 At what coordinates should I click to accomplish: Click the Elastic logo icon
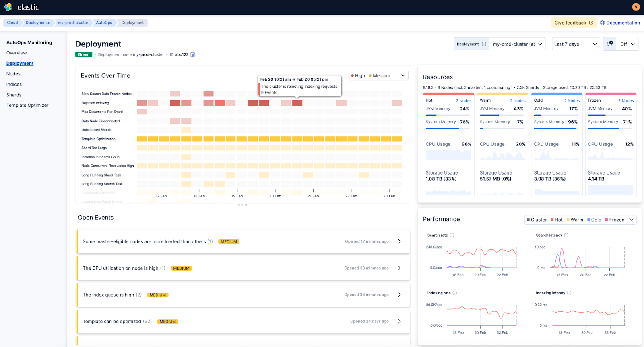(8, 7)
